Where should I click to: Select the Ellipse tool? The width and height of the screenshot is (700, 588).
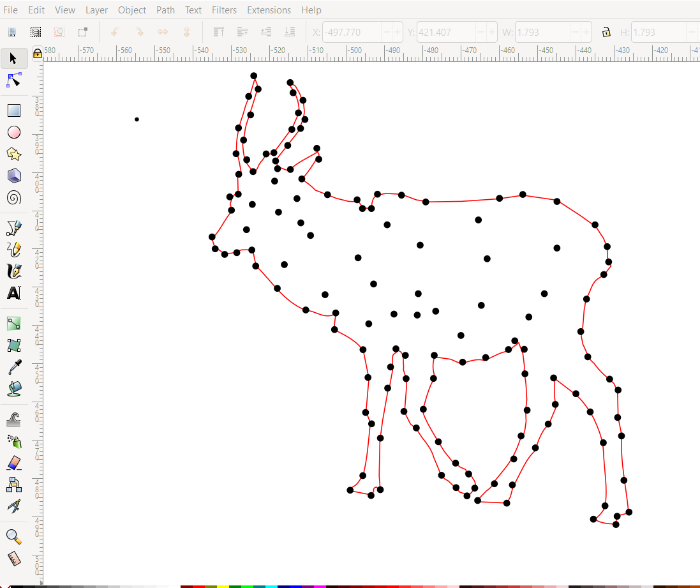pos(13,132)
